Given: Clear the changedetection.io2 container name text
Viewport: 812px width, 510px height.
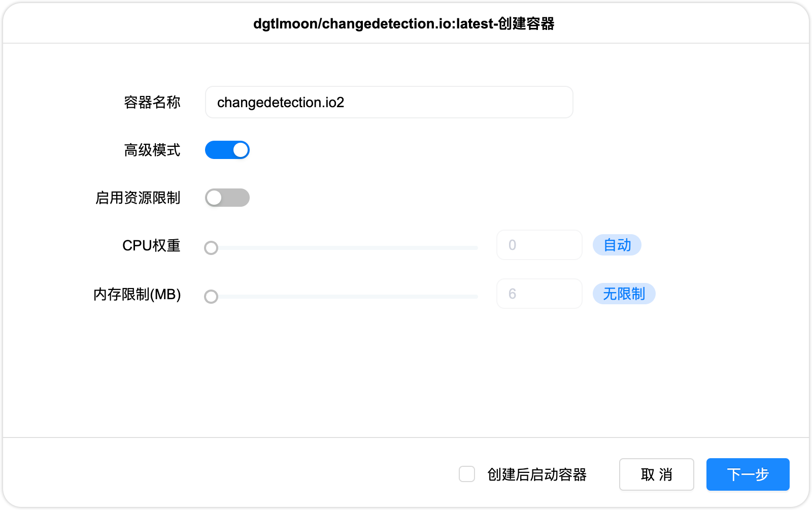Looking at the screenshot, I should click(x=389, y=102).
